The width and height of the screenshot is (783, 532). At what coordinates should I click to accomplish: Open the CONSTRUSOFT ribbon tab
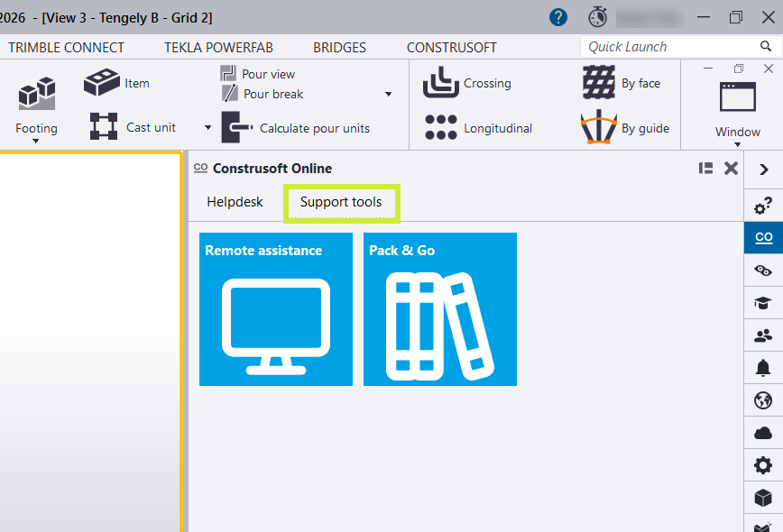452,48
